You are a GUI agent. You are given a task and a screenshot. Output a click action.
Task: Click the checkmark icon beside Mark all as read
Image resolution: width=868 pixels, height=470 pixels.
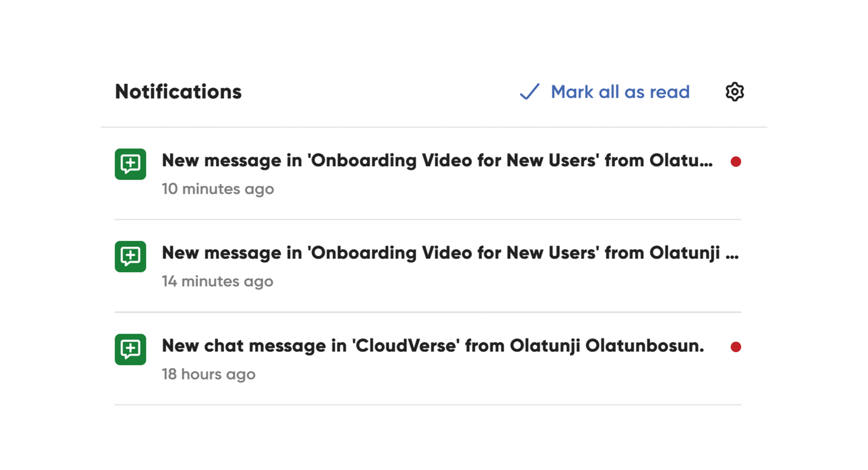coord(529,92)
